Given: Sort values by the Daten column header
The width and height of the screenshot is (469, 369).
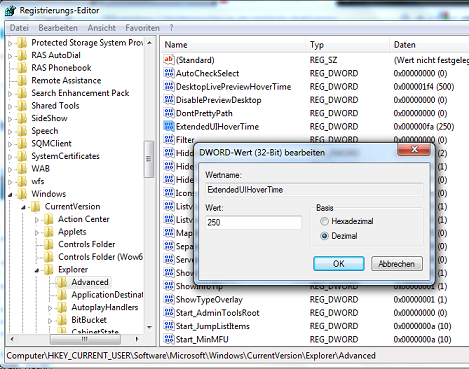Looking at the screenshot, I should (429, 45).
